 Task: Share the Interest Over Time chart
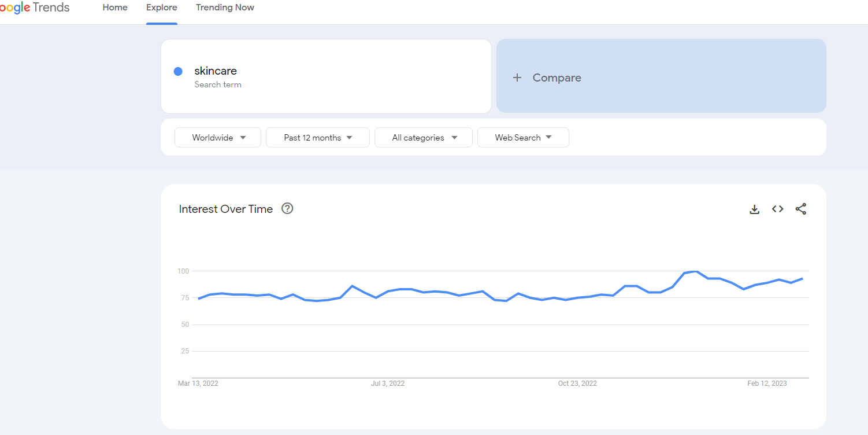800,209
